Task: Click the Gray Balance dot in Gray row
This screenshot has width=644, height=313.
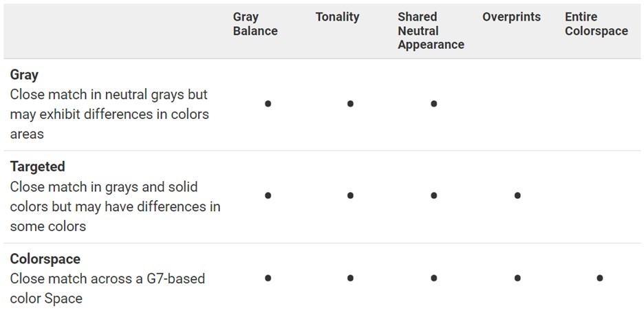Action: (x=268, y=104)
